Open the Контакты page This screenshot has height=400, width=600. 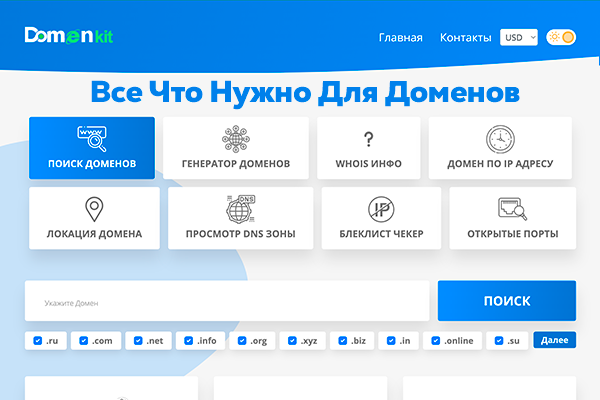click(x=466, y=38)
